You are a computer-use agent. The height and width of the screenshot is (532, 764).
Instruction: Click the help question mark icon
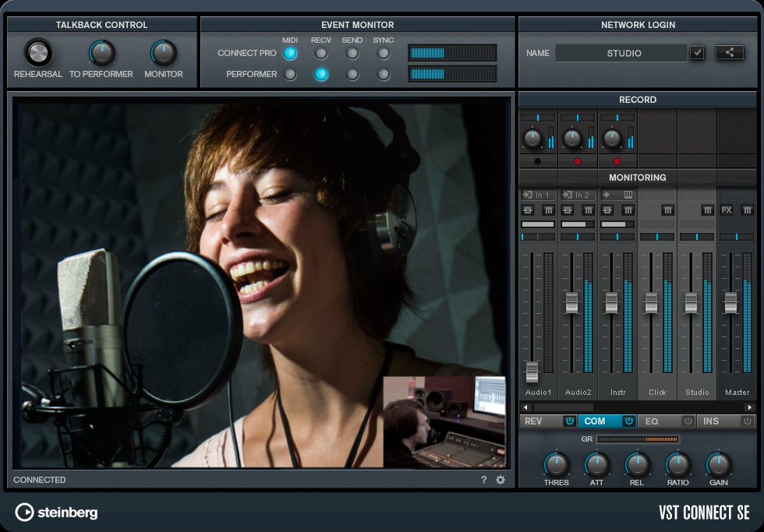click(x=484, y=480)
